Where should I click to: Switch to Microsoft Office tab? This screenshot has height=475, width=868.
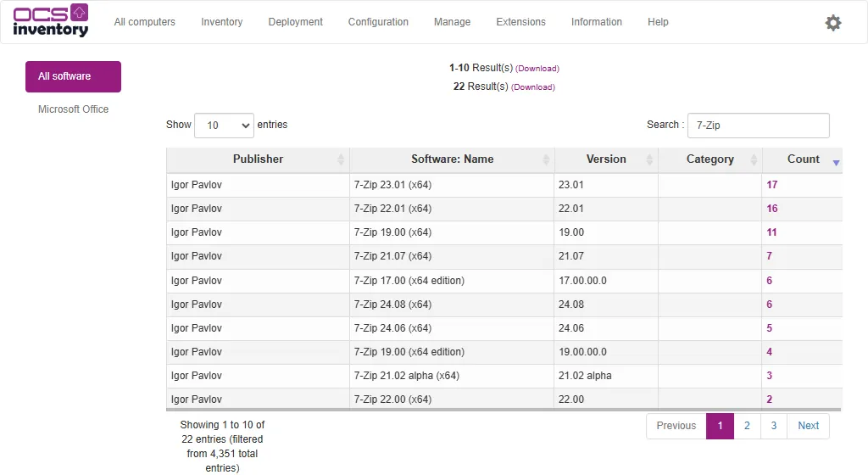73,109
